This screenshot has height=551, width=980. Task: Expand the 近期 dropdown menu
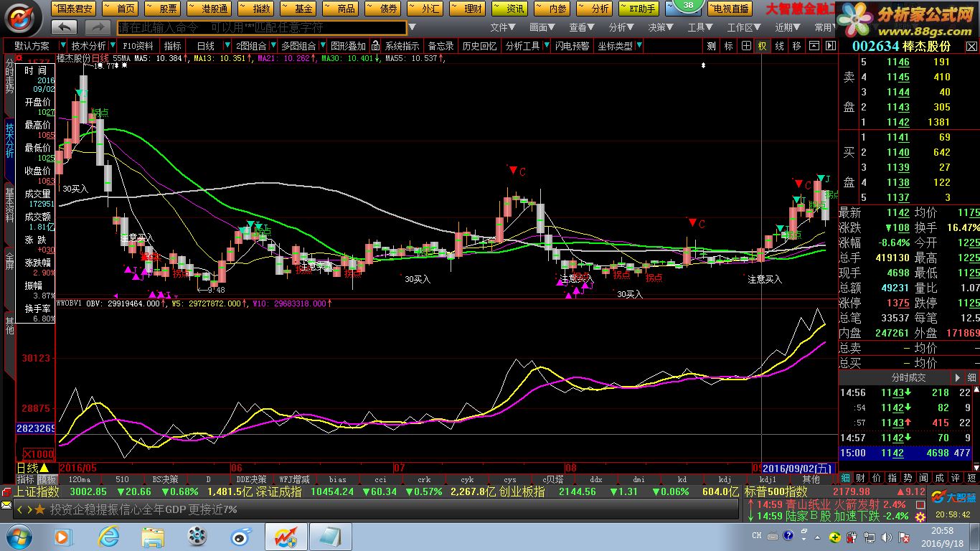click(x=788, y=27)
